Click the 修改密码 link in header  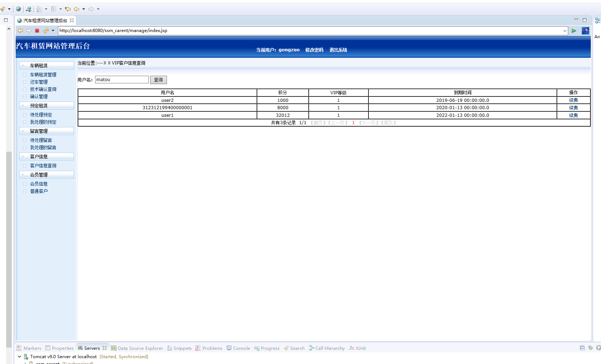pos(314,50)
